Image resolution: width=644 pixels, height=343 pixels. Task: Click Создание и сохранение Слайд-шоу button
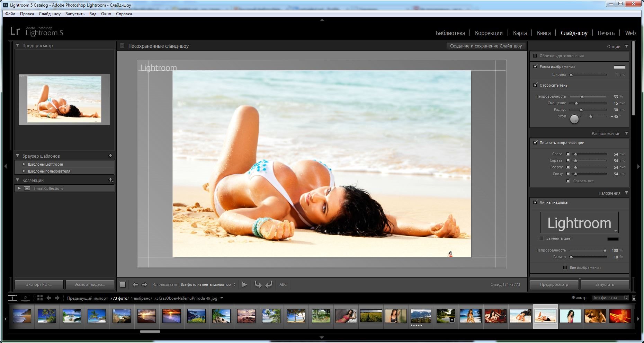pos(486,46)
